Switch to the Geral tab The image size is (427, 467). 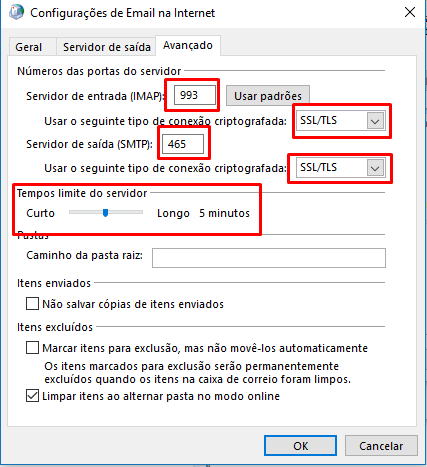click(29, 47)
